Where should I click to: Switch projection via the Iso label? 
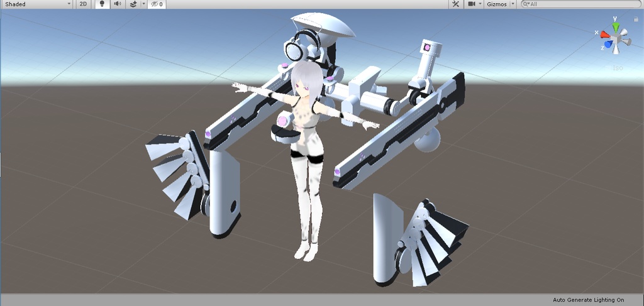[618, 68]
